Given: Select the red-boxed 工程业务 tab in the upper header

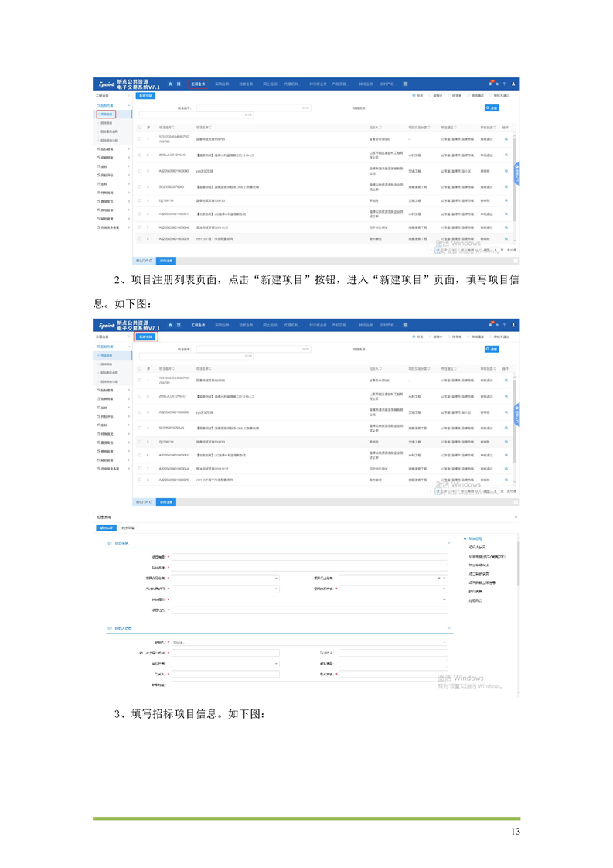Looking at the screenshot, I should [198, 84].
